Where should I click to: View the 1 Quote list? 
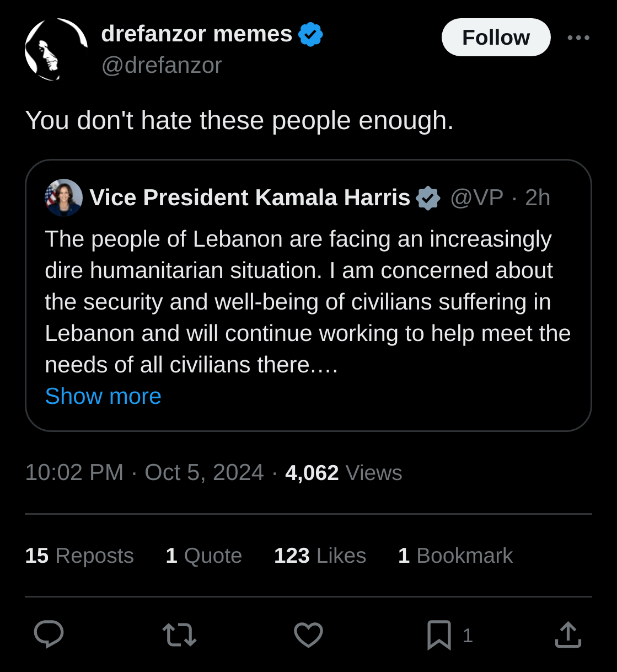pos(204,556)
